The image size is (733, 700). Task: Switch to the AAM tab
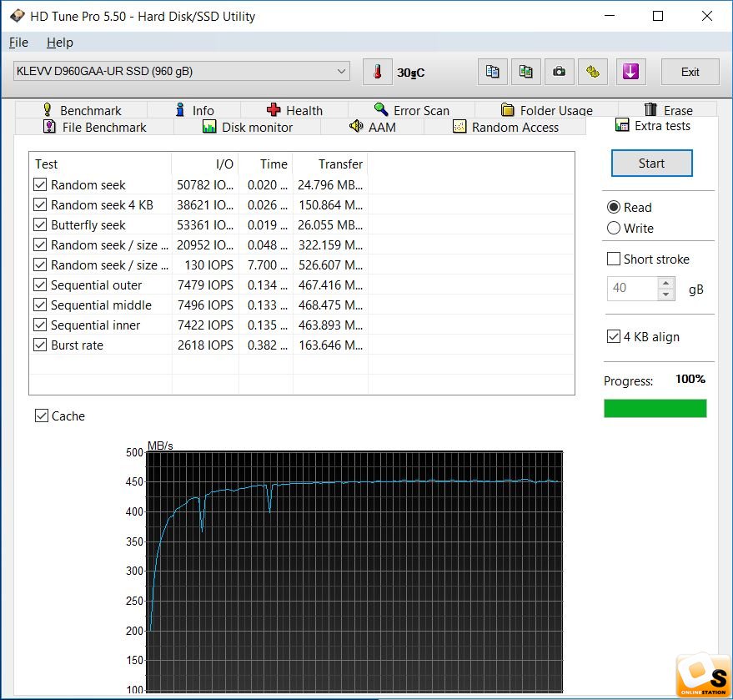[373, 127]
